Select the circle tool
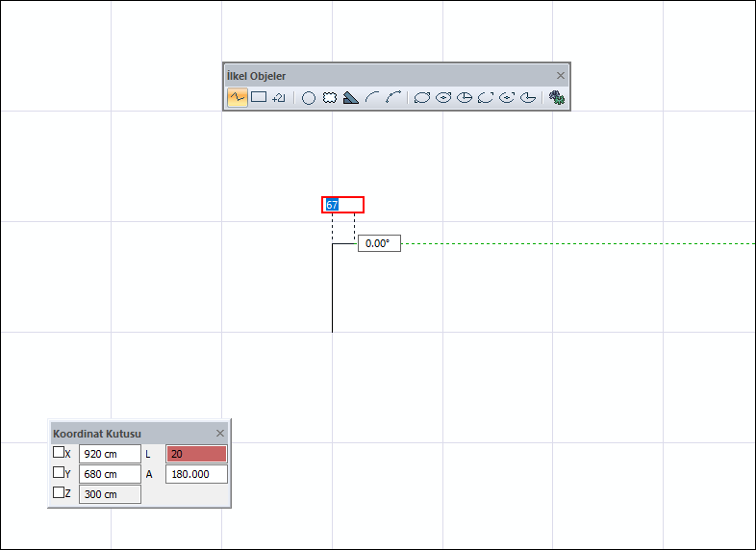This screenshot has width=756, height=550. point(309,98)
